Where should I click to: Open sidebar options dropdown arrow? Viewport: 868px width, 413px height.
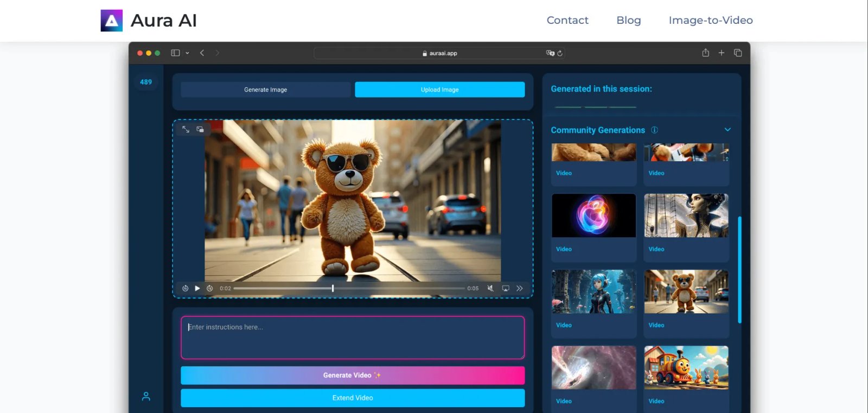coord(188,53)
